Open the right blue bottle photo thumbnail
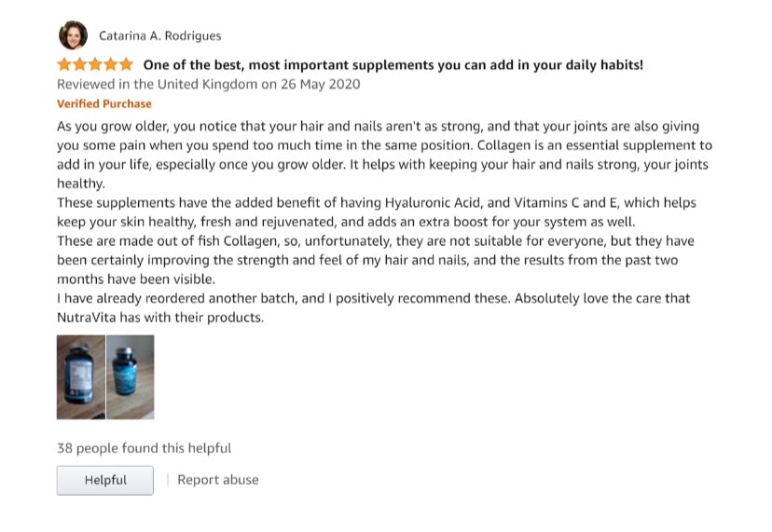Viewport: 772px width, 532px height. (x=130, y=376)
